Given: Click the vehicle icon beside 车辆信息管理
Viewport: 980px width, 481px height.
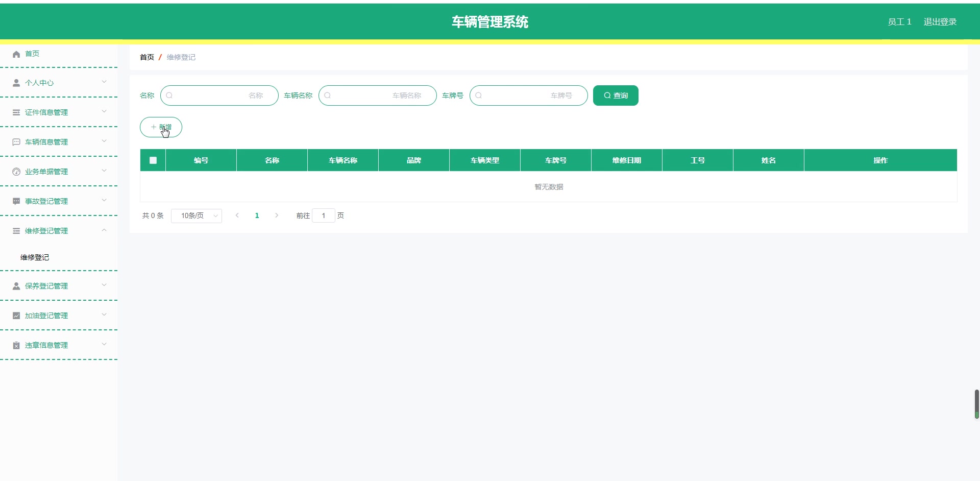Looking at the screenshot, I should [x=16, y=141].
